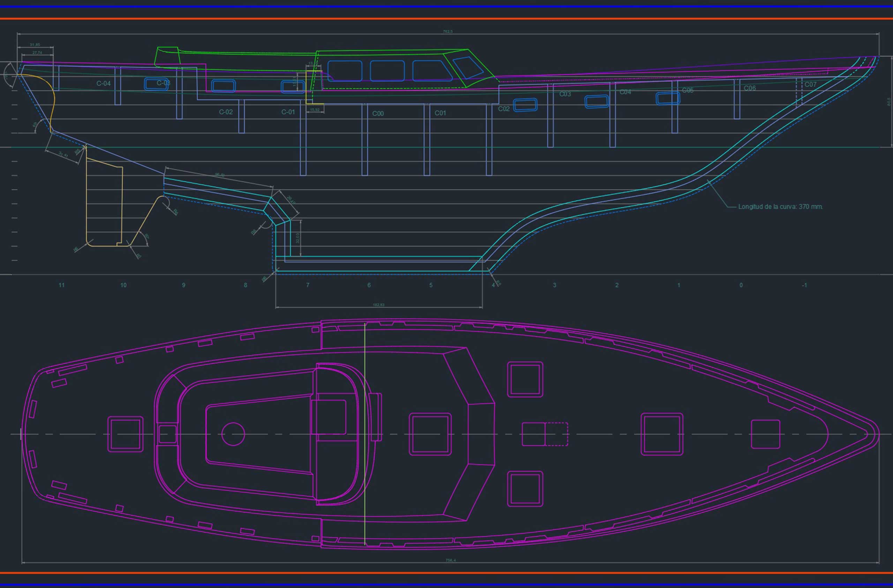This screenshot has height=588, width=893.
Task: Click the C00 frame label
Action: pyautogui.click(x=378, y=113)
